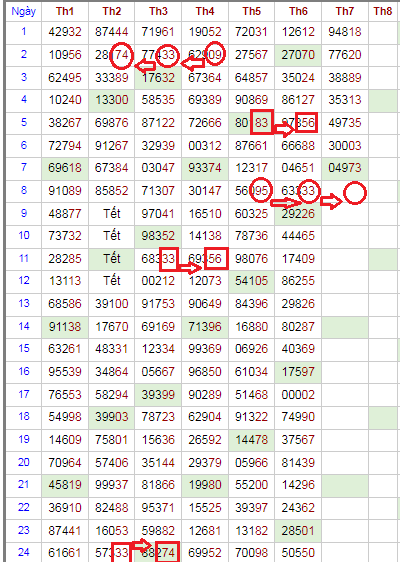Click red square around 56 in row 11
This screenshot has height=562, width=400.
[x=216, y=258]
